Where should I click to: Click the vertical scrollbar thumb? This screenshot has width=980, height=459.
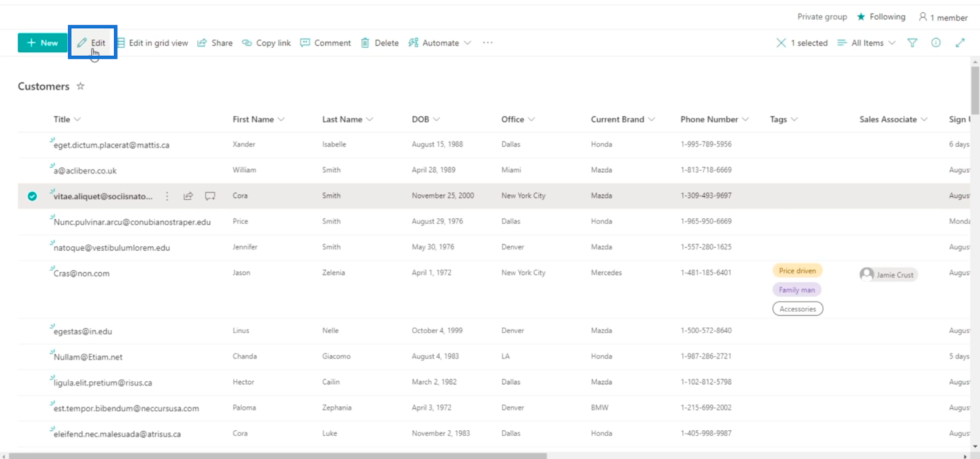[x=975, y=89]
